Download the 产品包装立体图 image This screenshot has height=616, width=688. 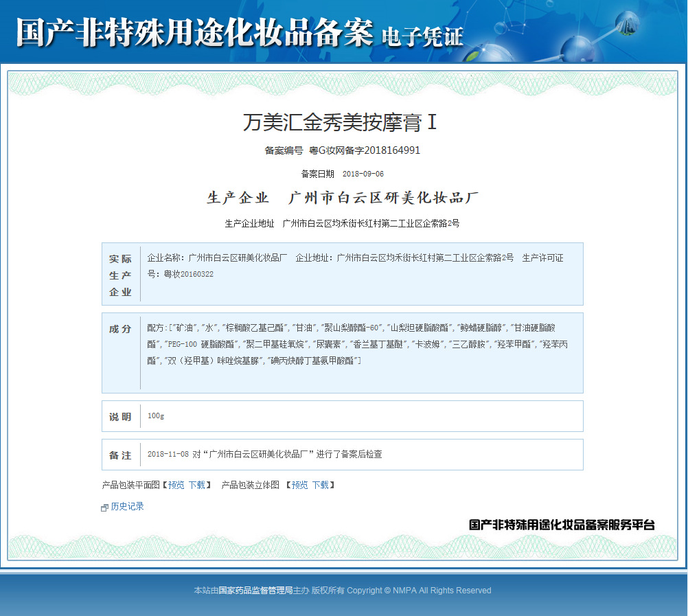point(320,485)
